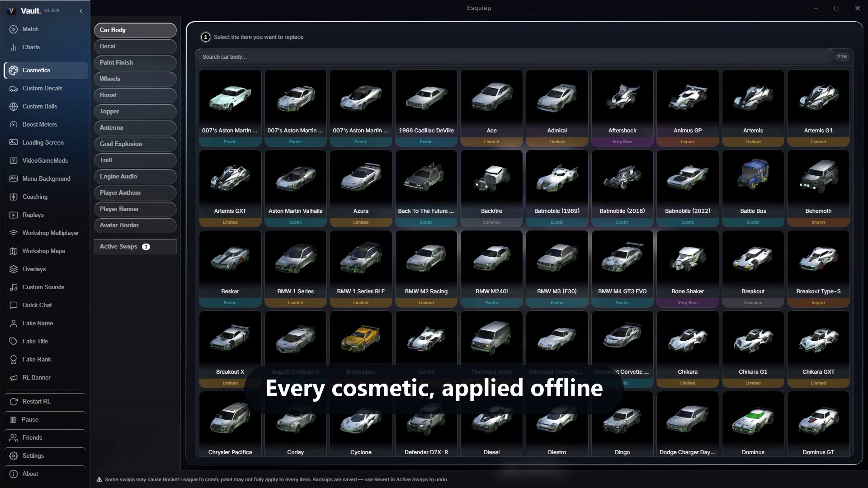Viewport: 868px width, 488px height.
Task: Open Fake Name person icon
Action: 14,323
